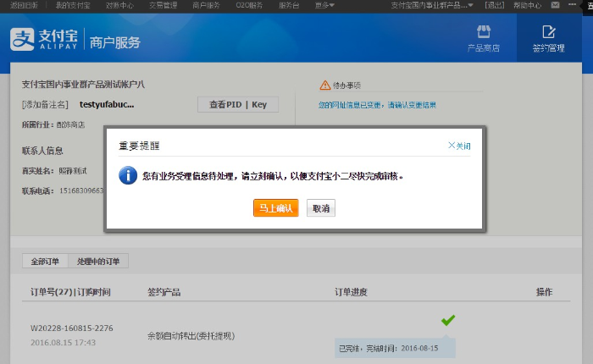The image size is (593, 364).
Task: Expand the 更多 dropdown menu
Action: pyautogui.click(x=324, y=5)
